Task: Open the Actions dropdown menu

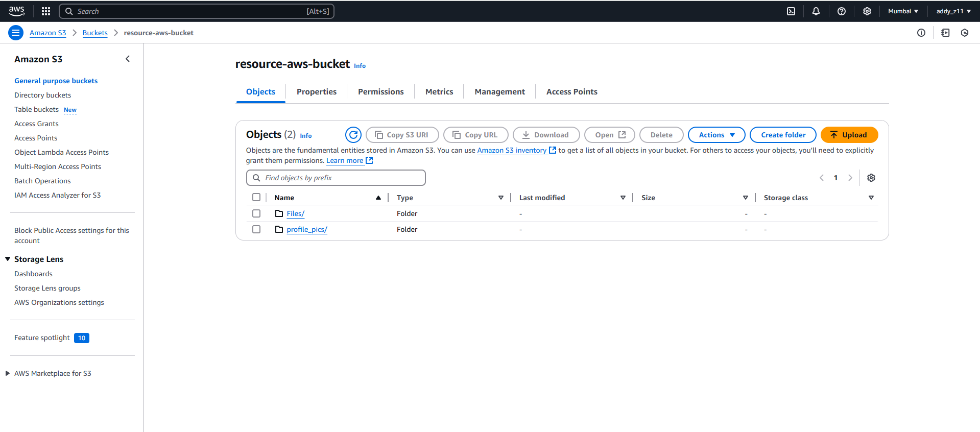Action: pos(716,135)
